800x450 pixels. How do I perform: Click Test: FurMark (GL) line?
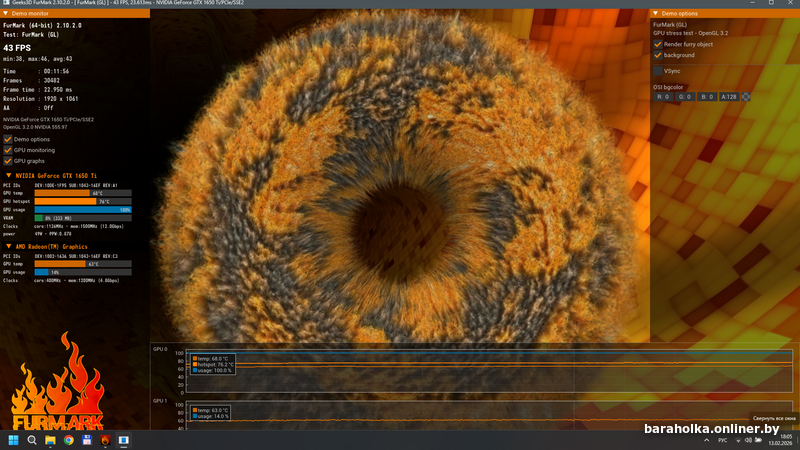pyautogui.click(x=31, y=35)
